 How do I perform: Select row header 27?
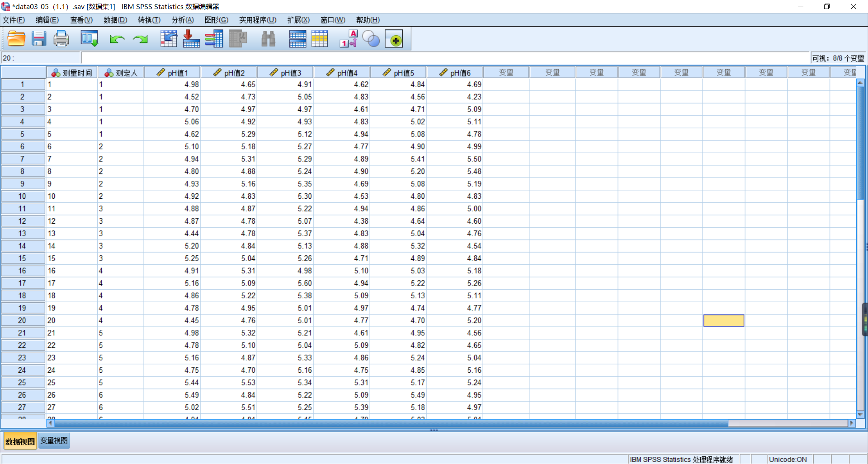[x=22, y=407]
